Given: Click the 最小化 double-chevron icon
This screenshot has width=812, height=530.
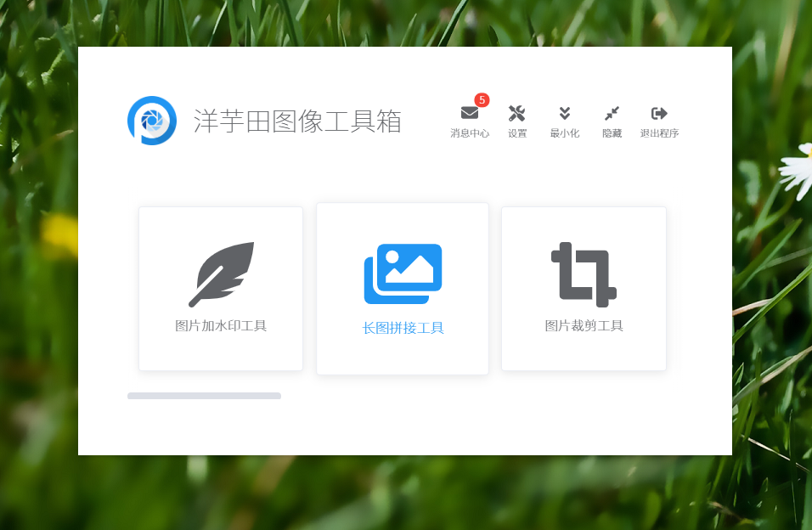Looking at the screenshot, I should click(565, 113).
